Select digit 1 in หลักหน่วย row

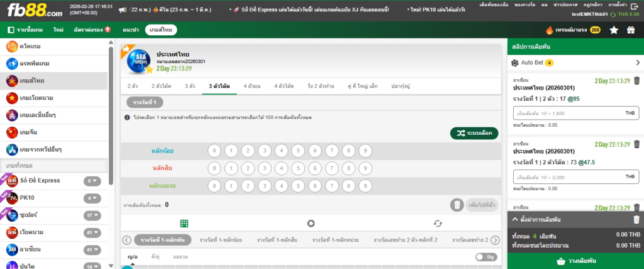click(x=231, y=185)
